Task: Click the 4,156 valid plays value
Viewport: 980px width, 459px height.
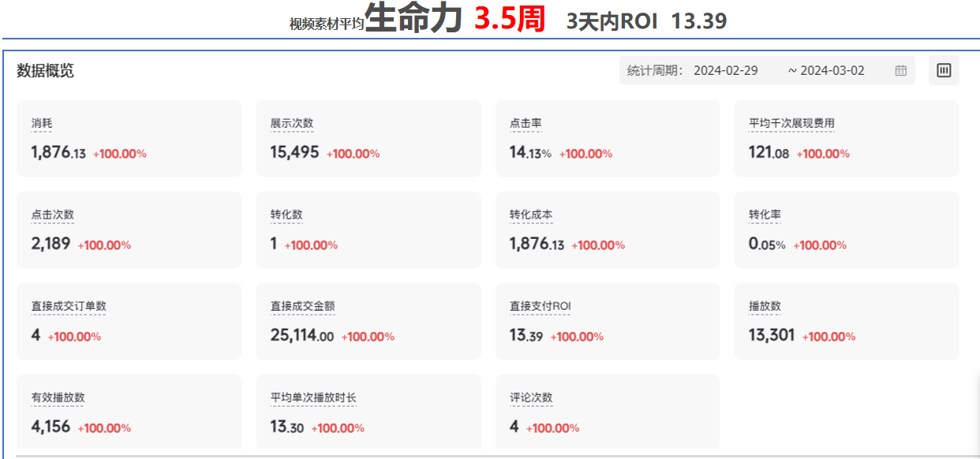Action: pyautogui.click(x=50, y=427)
